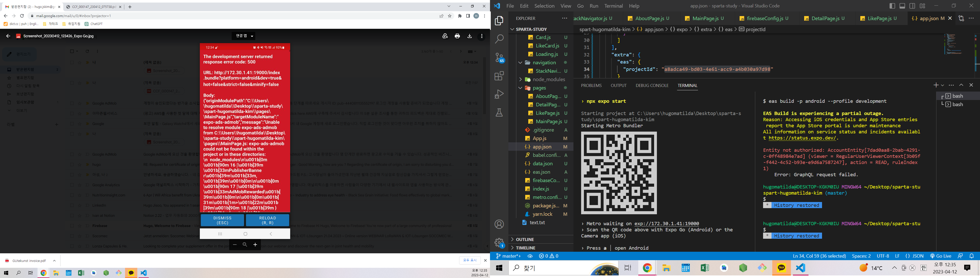Viewport: 980px width, 278px height.
Task: Add the image to Google Drive
Action: (x=445, y=36)
